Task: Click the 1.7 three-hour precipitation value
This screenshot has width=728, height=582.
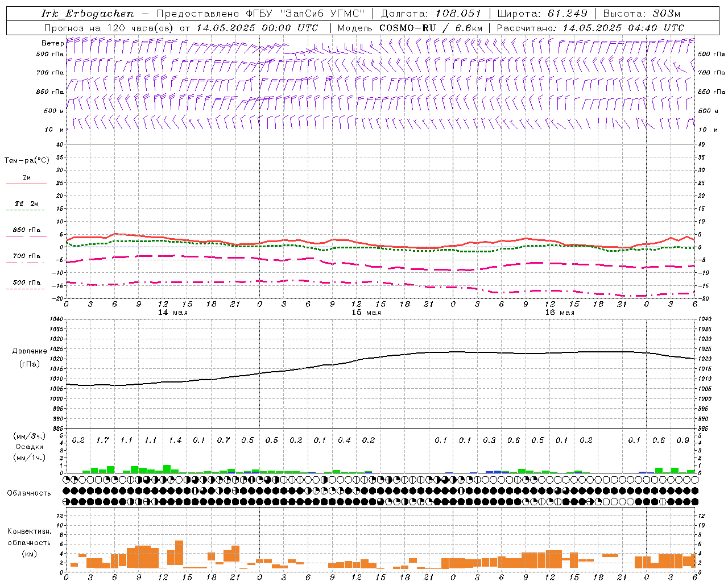Action: tap(102, 440)
